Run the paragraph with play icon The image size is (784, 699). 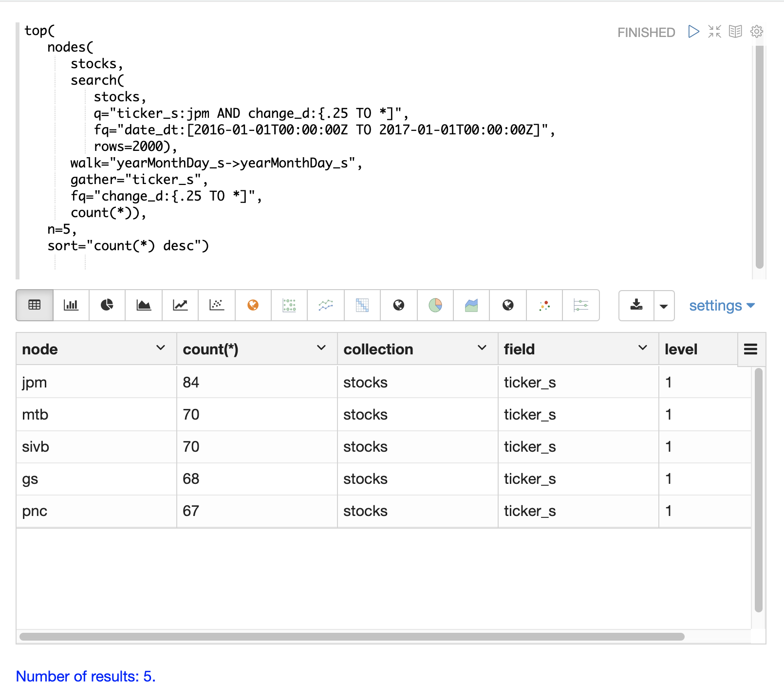pyautogui.click(x=693, y=32)
